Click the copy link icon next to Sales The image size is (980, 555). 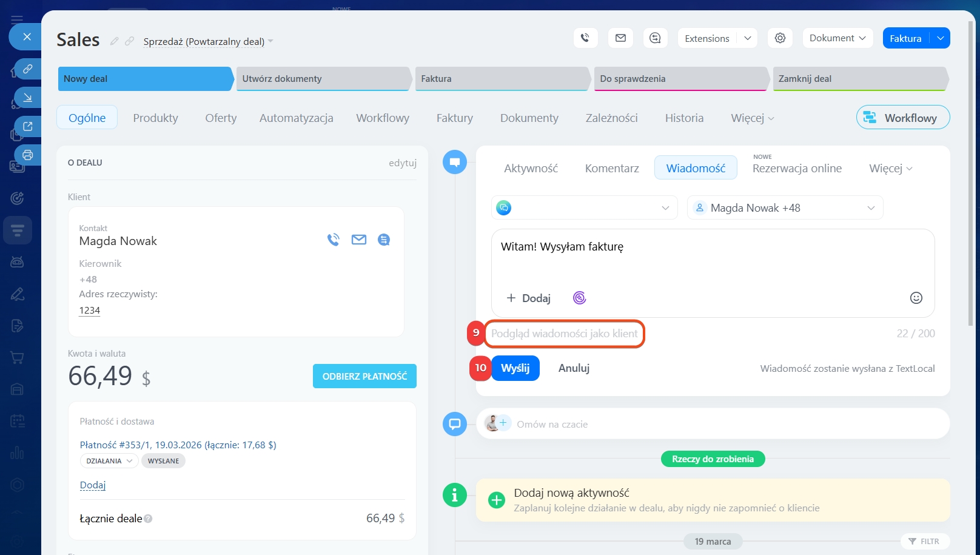click(x=130, y=41)
